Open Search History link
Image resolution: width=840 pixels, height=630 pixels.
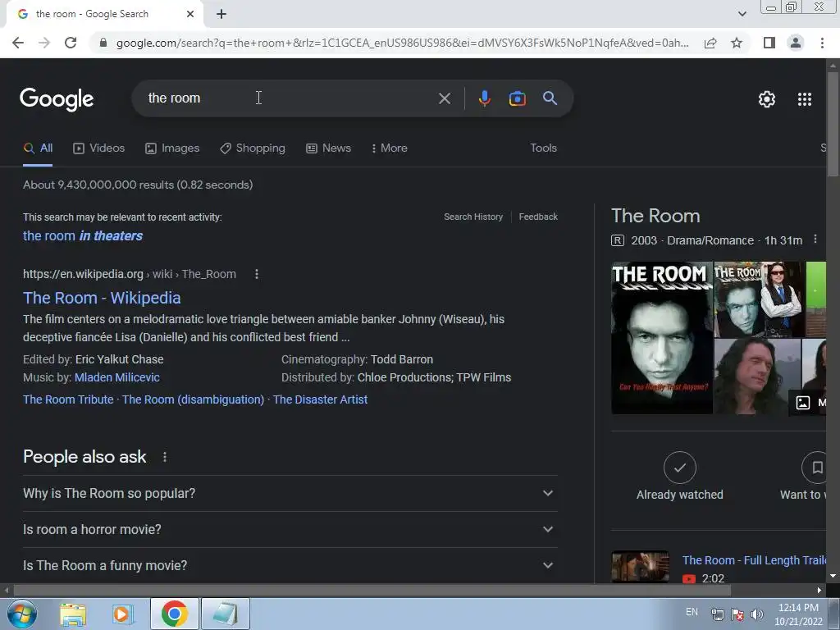(473, 217)
